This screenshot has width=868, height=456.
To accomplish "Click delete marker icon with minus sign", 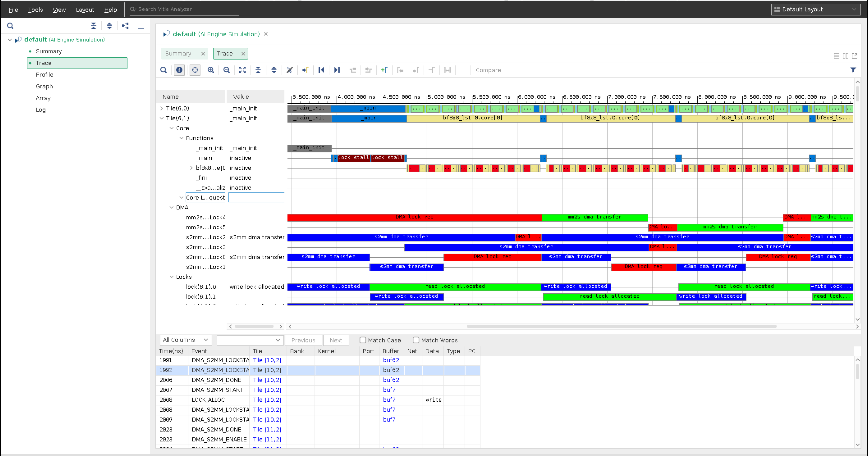I will (x=432, y=70).
